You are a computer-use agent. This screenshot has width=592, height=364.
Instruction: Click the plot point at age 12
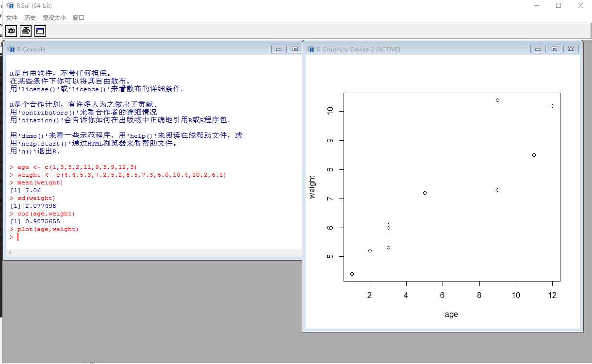(552, 106)
